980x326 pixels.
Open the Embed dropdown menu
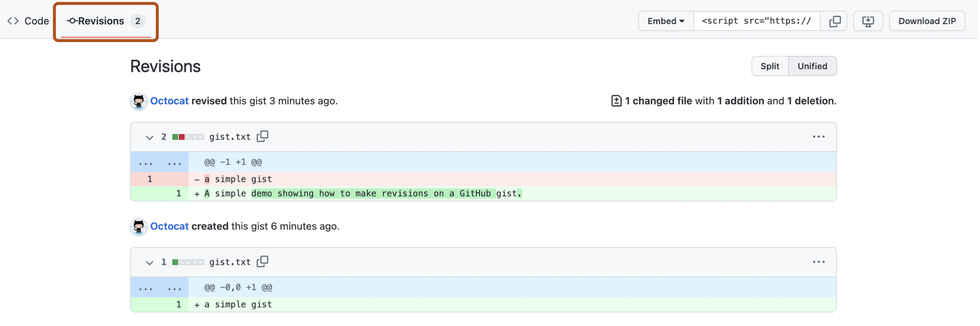666,21
